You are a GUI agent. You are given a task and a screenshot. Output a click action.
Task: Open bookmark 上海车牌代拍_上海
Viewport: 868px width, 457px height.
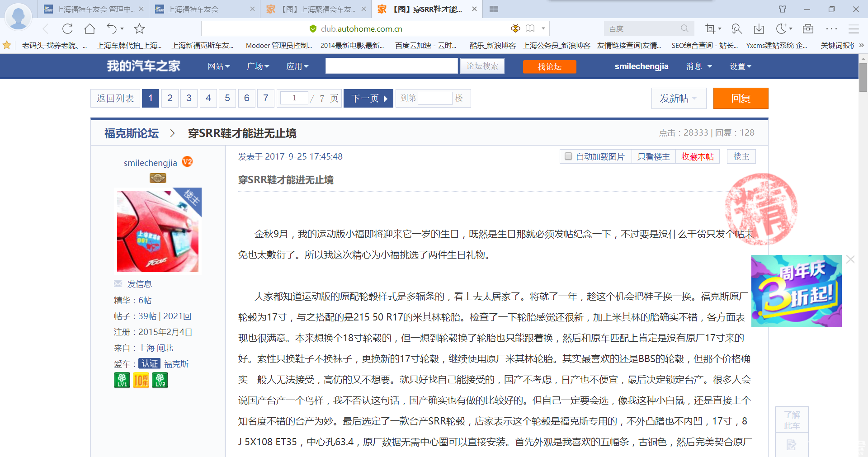(129, 45)
